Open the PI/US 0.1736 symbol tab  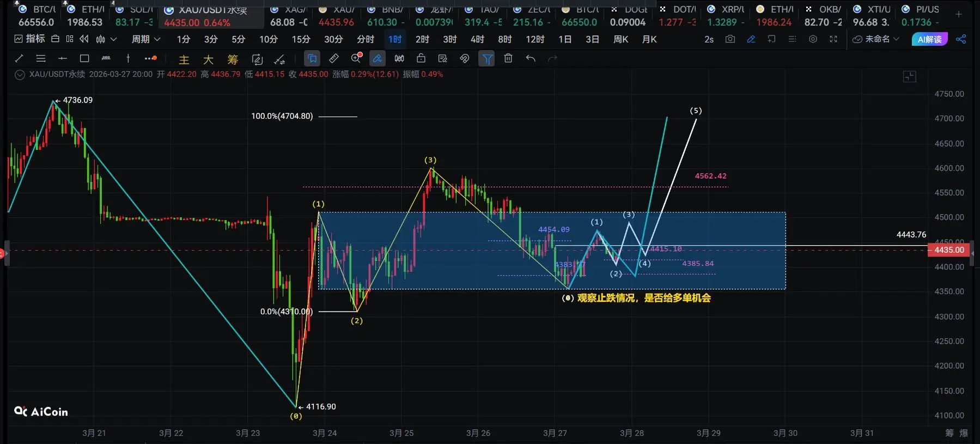[x=920, y=16]
